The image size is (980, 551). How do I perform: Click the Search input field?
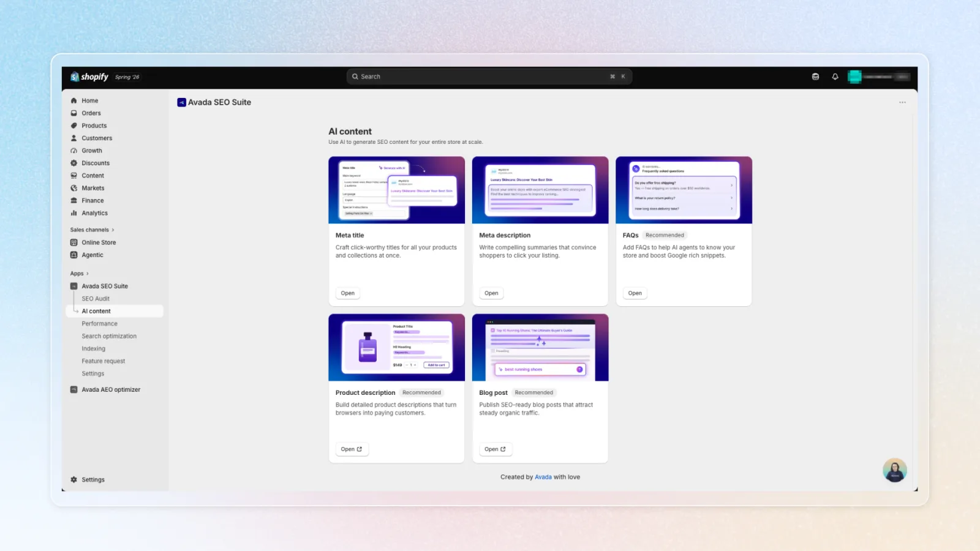coord(489,77)
